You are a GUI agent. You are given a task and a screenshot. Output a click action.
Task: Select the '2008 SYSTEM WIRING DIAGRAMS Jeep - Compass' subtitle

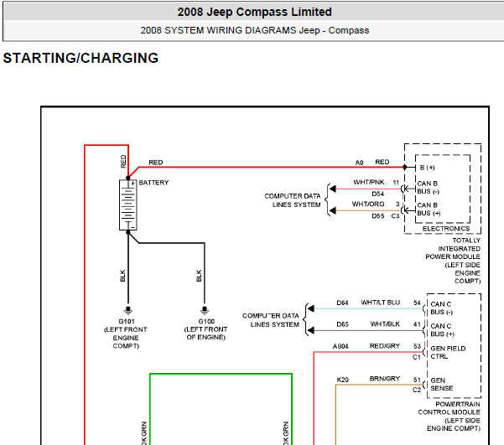click(255, 30)
